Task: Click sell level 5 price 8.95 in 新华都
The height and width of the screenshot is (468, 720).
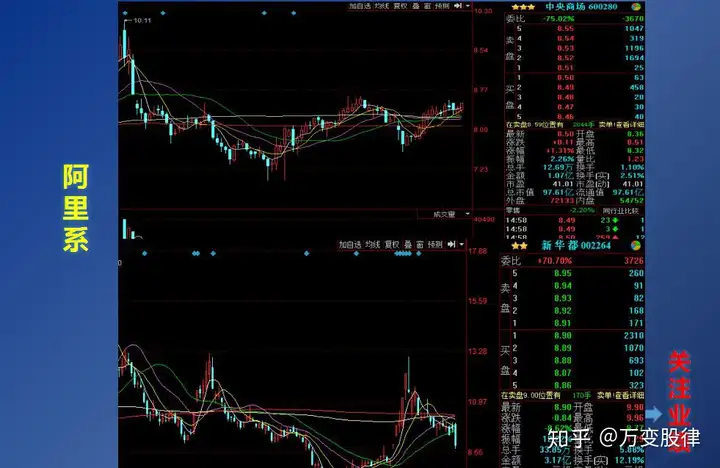Action: (562, 273)
